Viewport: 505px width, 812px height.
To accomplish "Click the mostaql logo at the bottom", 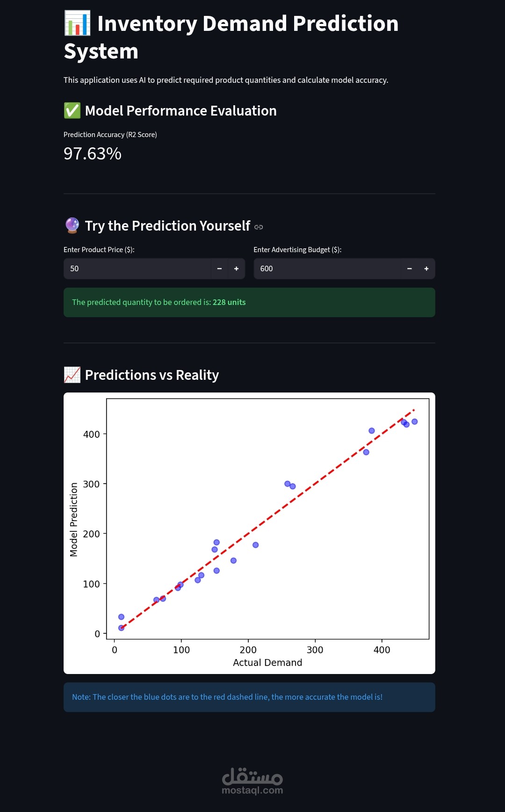I will [252, 781].
